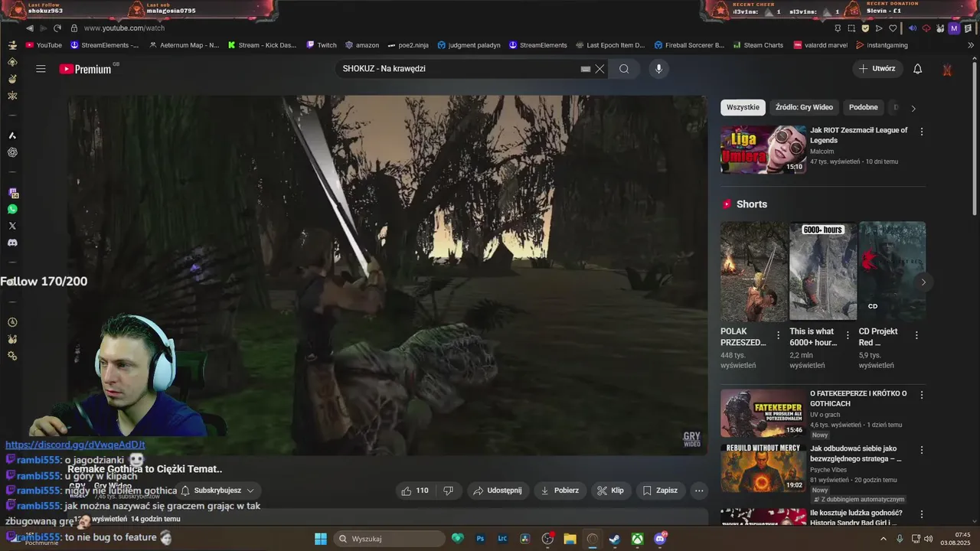980x551 pixels.
Task: Submit search with the magnifier button
Action: (x=624, y=69)
